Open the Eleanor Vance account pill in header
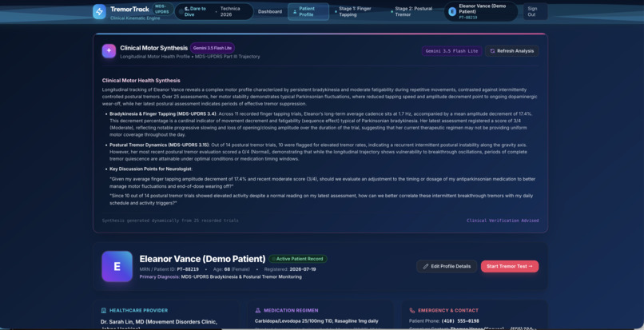Screen dimensions: 644x330 click(481, 11)
